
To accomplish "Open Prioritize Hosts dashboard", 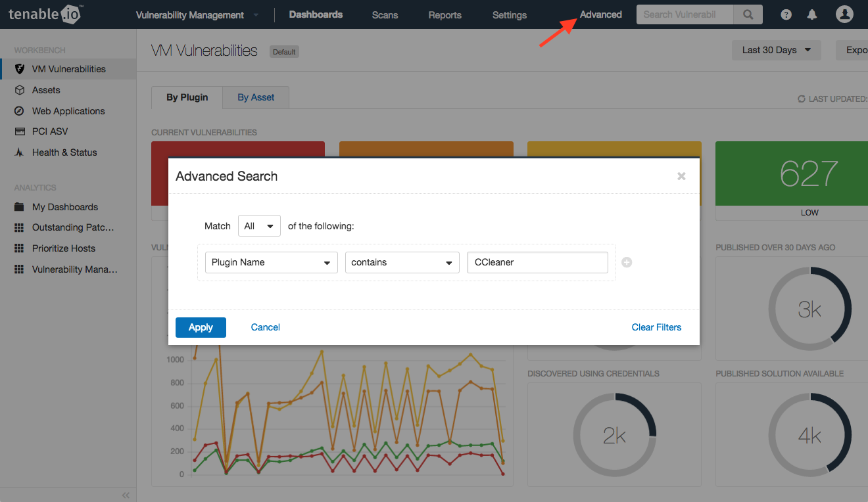I will 64,248.
